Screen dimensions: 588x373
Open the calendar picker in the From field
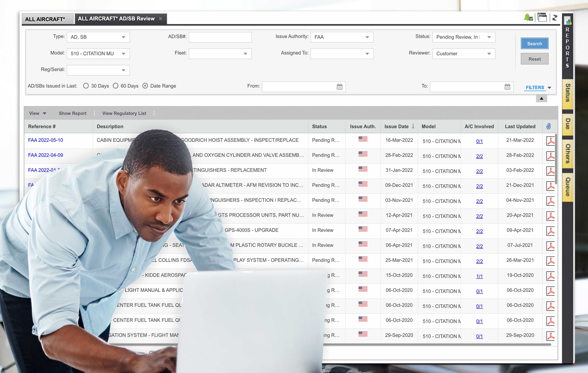pyautogui.click(x=339, y=87)
